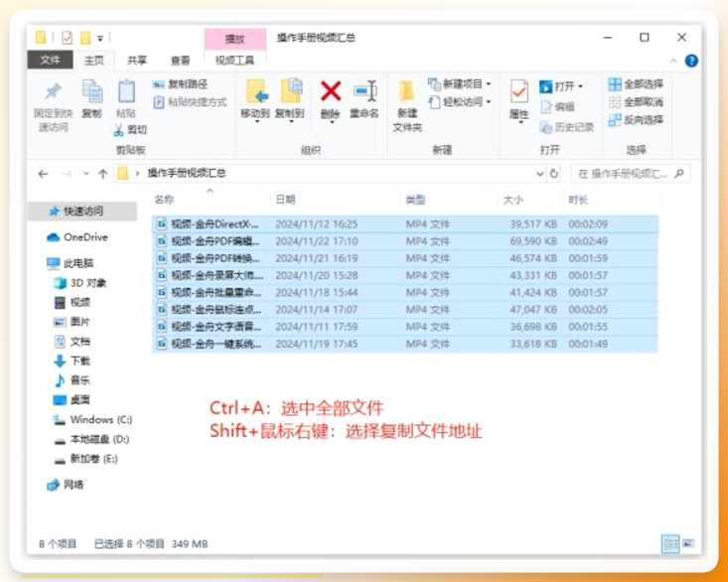Click the pink Play (播放) tab
728x582 pixels.
click(x=235, y=39)
